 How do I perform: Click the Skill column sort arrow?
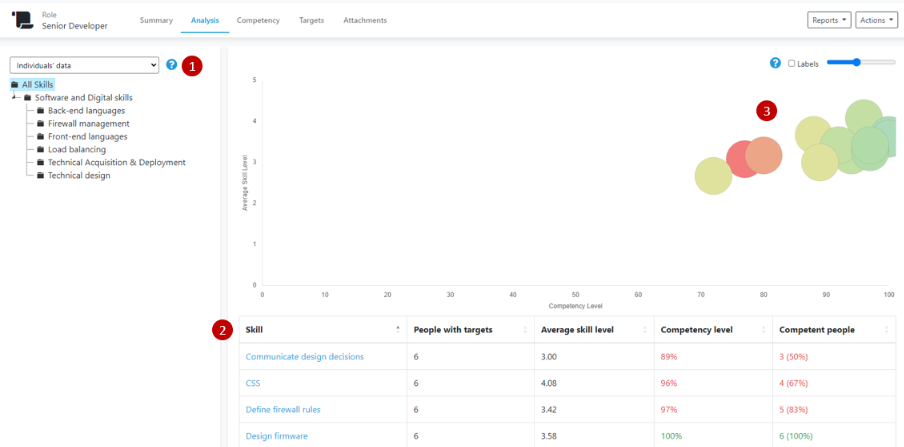(397, 329)
